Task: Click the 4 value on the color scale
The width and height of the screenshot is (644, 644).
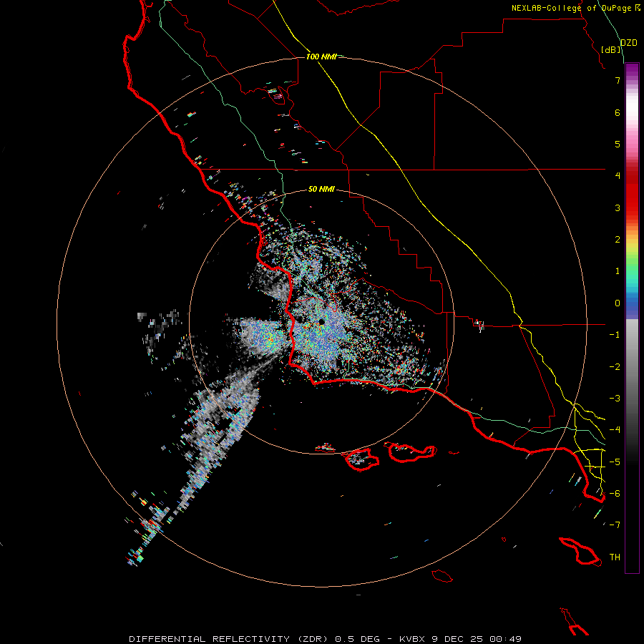Action: (618, 176)
